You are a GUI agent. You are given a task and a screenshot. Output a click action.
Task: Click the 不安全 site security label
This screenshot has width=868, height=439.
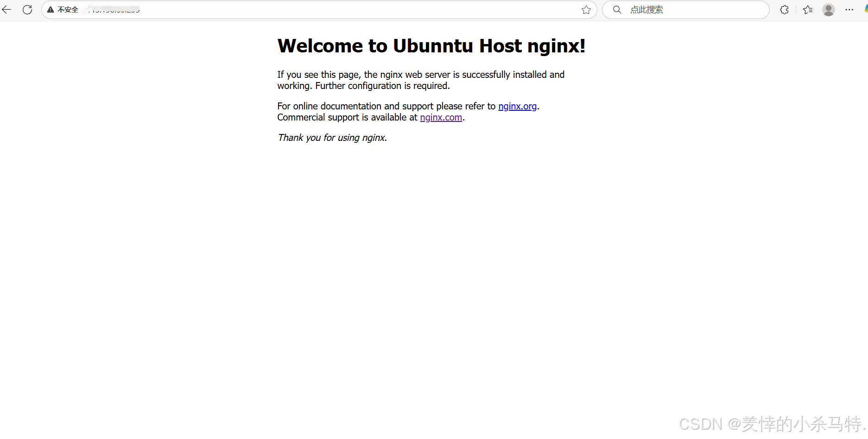(68, 10)
